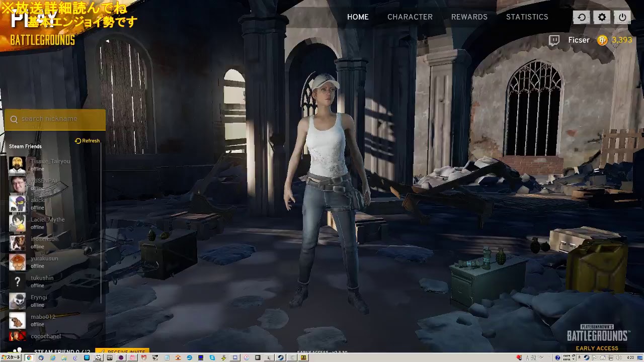The width and height of the screenshot is (644, 362).
Task: Open Google Chrome from taskbar
Action: pyautogui.click(x=29, y=357)
